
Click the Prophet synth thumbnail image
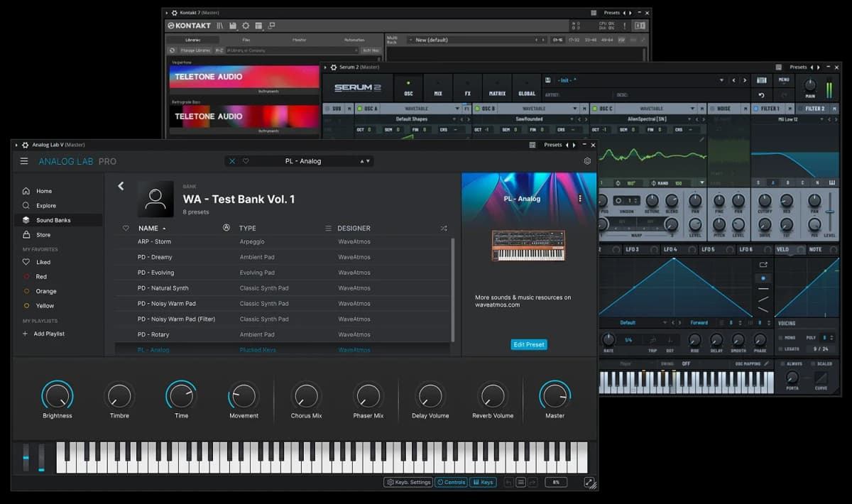pos(529,246)
